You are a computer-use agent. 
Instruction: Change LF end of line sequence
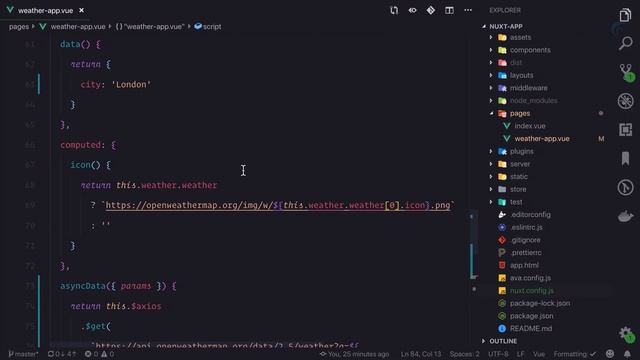click(x=520, y=354)
